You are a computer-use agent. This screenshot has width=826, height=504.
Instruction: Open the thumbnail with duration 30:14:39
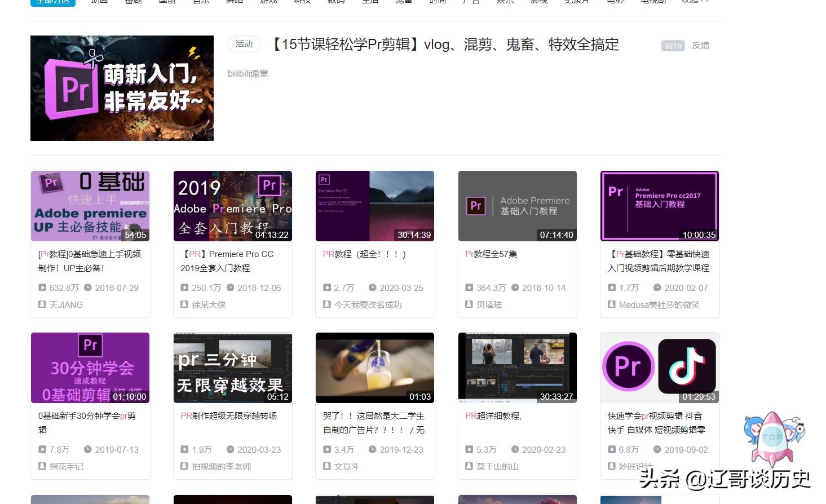pos(375,206)
